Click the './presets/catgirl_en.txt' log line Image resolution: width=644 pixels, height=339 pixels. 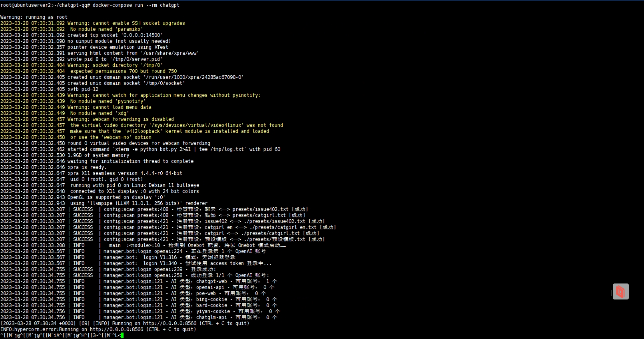(x=168, y=227)
